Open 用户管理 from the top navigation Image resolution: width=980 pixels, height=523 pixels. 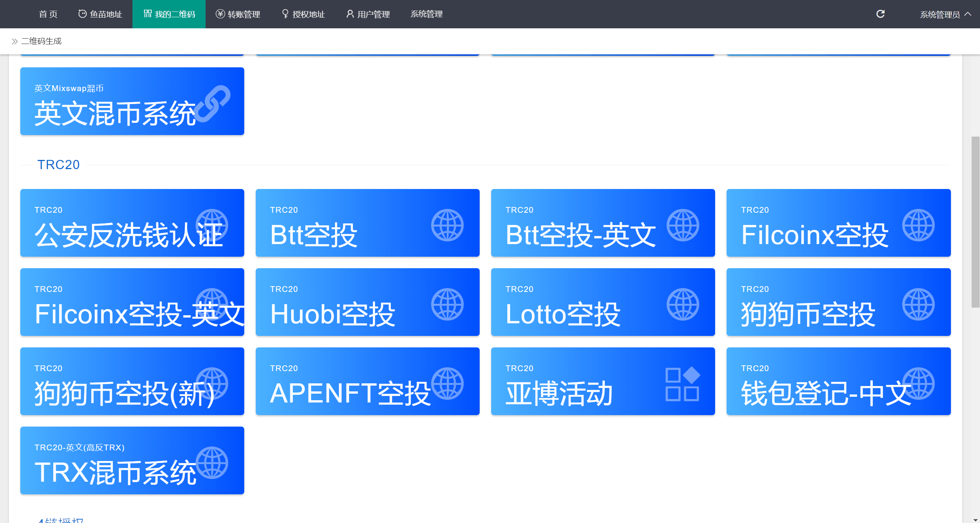368,14
